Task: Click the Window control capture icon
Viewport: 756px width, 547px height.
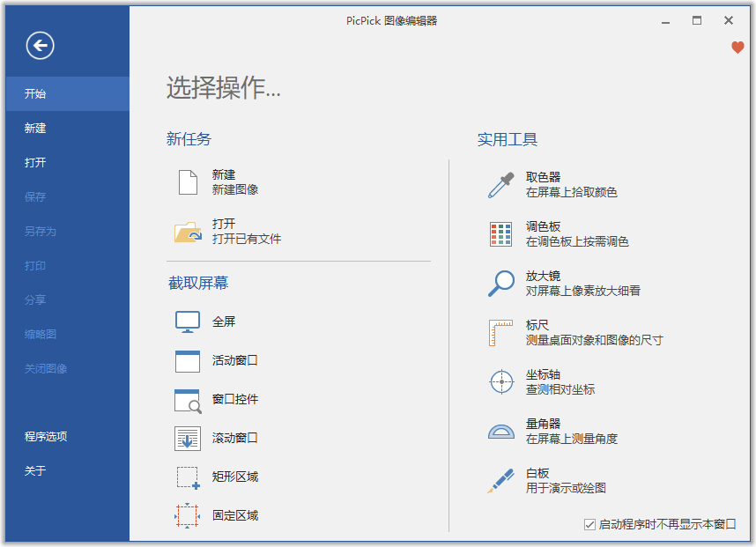Action: pos(188,401)
